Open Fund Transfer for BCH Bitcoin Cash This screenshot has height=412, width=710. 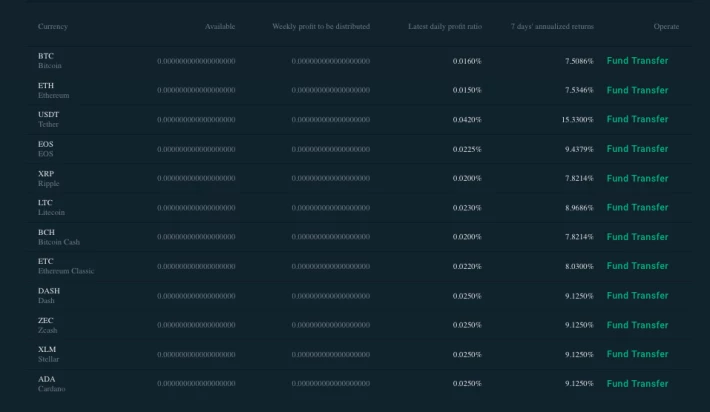point(637,237)
